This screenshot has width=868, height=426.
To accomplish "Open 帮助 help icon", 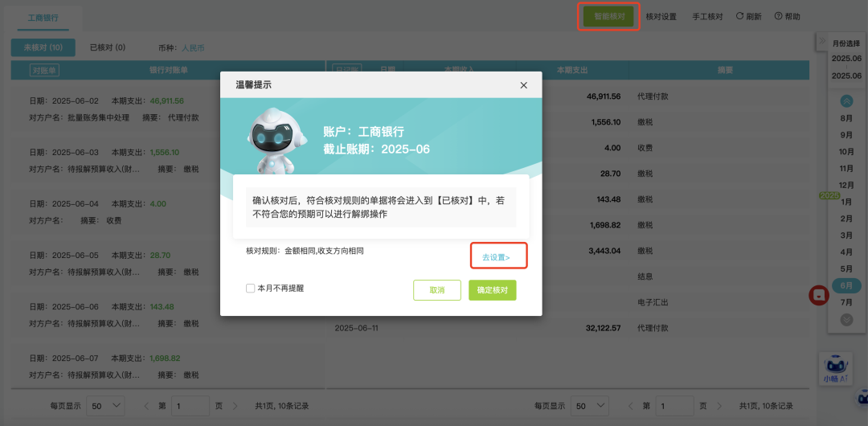I will [x=778, y=16].
